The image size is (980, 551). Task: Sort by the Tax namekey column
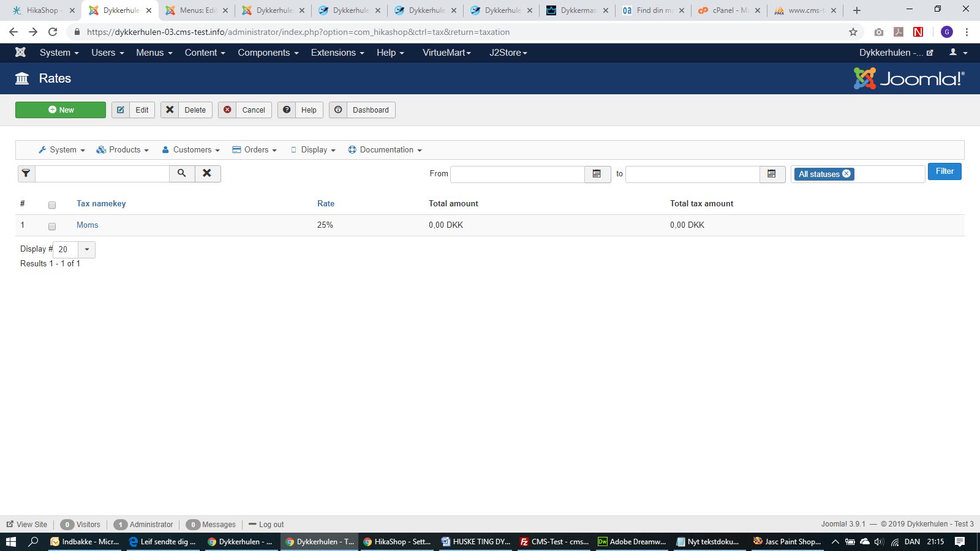[x=101, y=204]
